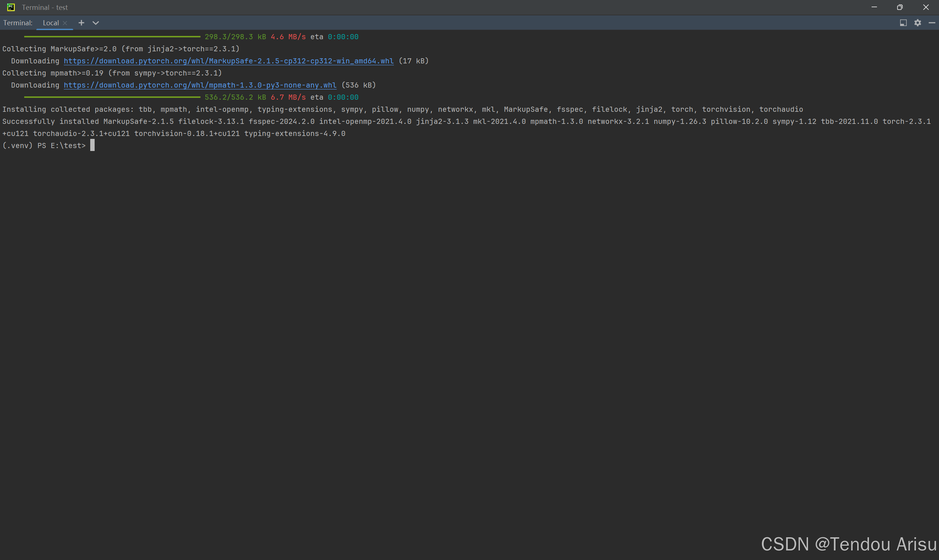This screenshot has width=939, height=560.
Task: Click the 536.2 kB download progress bar
Action: click(112, 97)
